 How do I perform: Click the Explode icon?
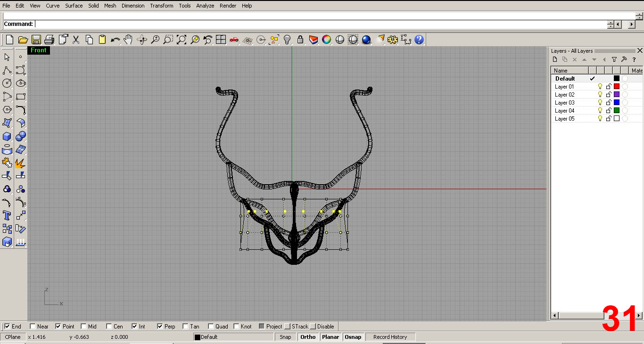click(21, 163)
